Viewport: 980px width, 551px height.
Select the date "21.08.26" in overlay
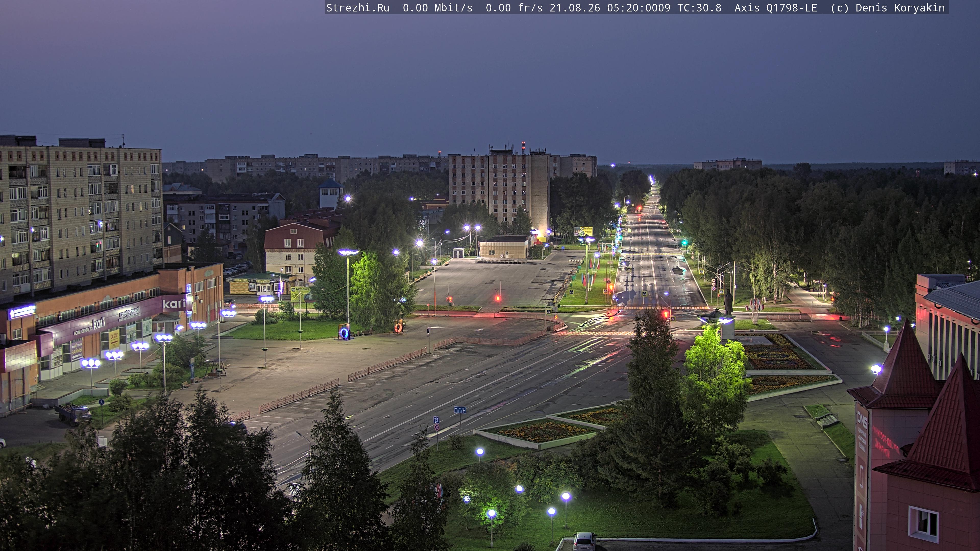point(575,8)
